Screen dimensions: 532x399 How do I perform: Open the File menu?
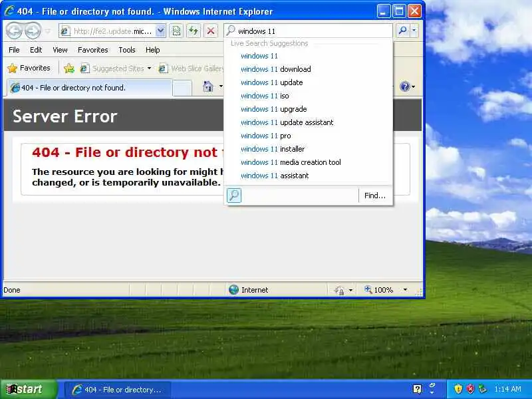[14, 50]
